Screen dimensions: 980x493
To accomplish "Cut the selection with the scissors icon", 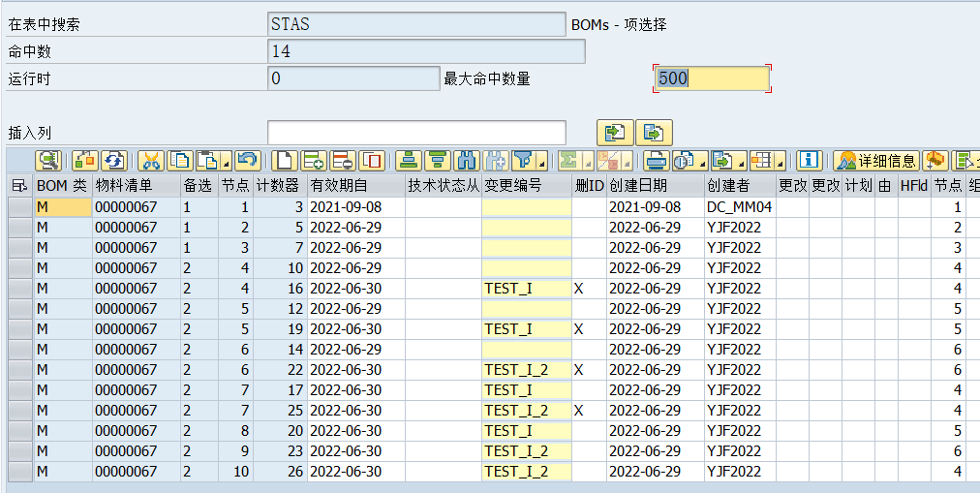I will click(151, 161).
